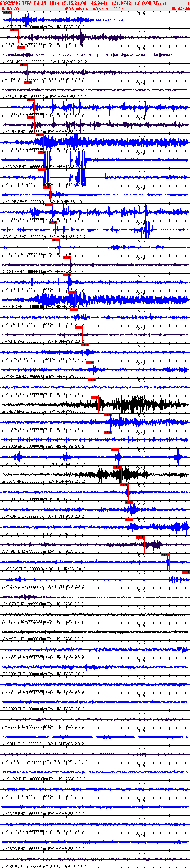
Task: Click the start time 15:15:01.00
Action: pos(9,8)
